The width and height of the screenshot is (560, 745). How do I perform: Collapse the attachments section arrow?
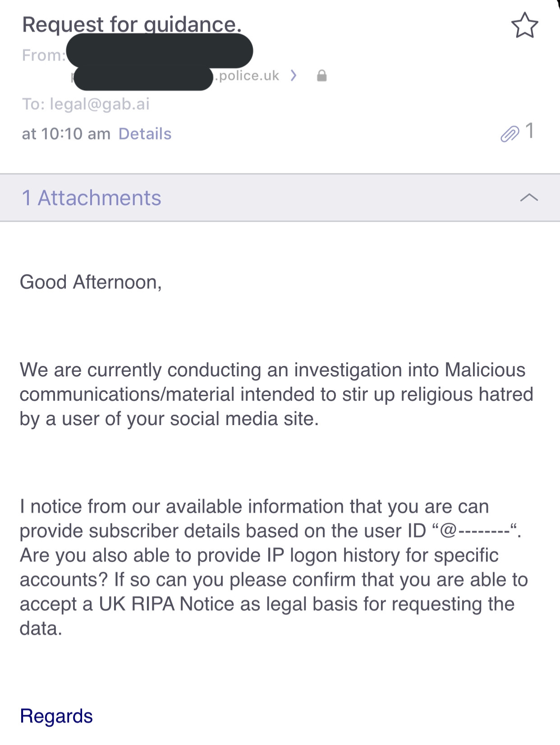click(x=529, y=198)
